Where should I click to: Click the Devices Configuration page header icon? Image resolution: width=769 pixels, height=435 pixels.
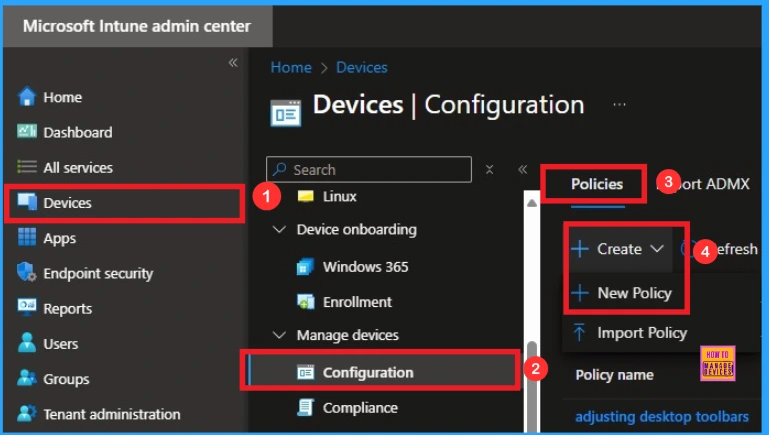(x=286, y=113)
